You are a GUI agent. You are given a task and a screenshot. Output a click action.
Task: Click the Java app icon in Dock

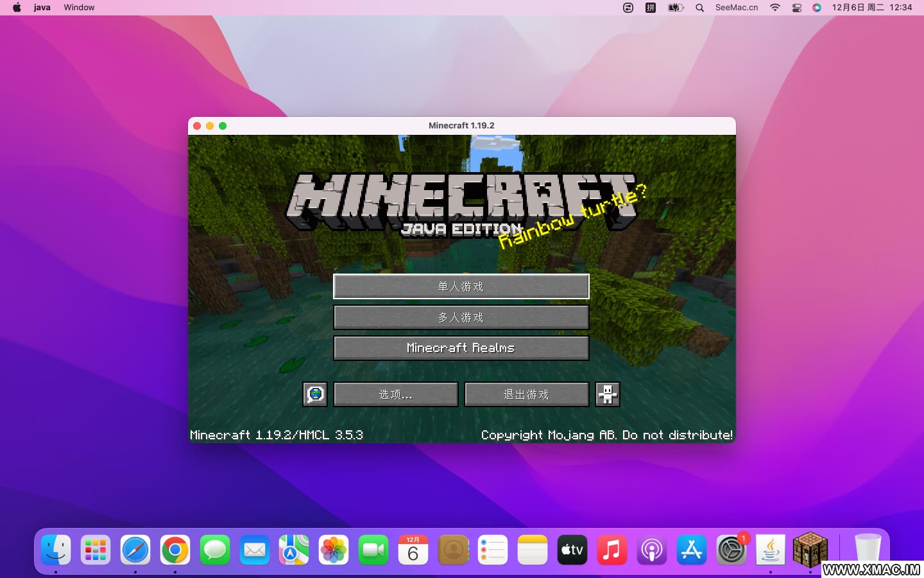[771, 550]
